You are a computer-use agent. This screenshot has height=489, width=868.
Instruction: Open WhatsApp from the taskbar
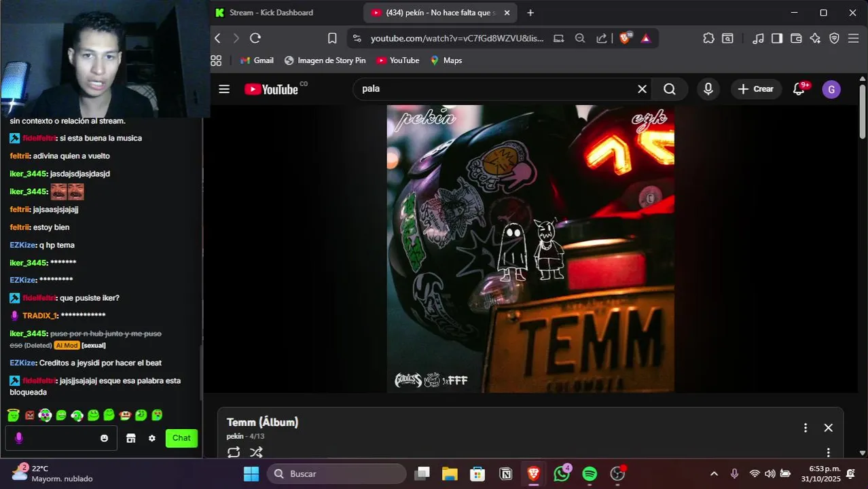point(562,473)
